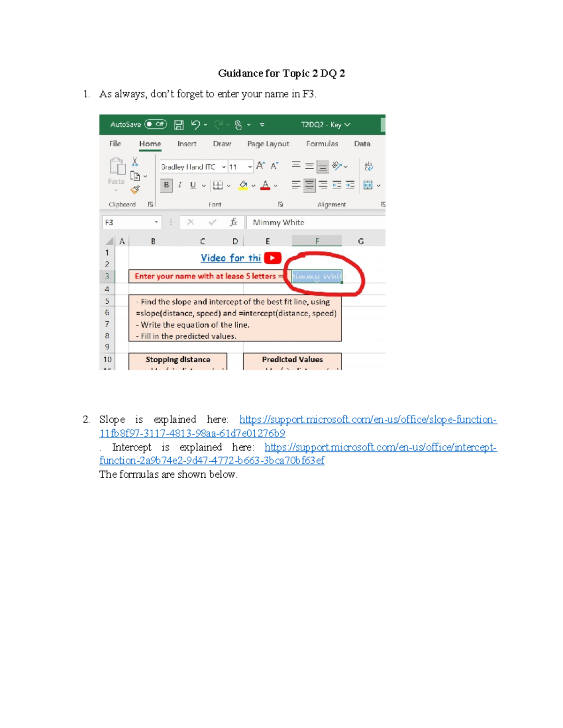Open the Borders dropdown arrow
The height and width of the screenshot is (728, 563).
tap(228, 185)
